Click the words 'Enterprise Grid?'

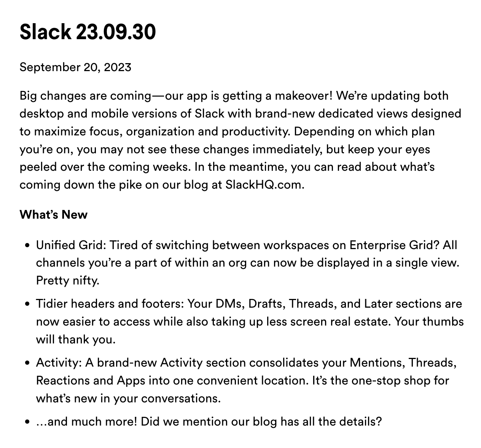394,245
